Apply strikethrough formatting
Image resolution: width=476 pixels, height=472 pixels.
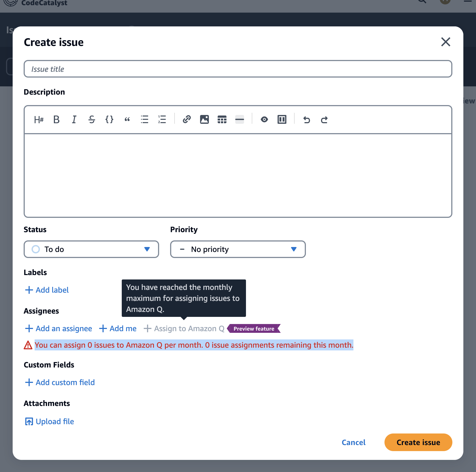click(92, 119)
